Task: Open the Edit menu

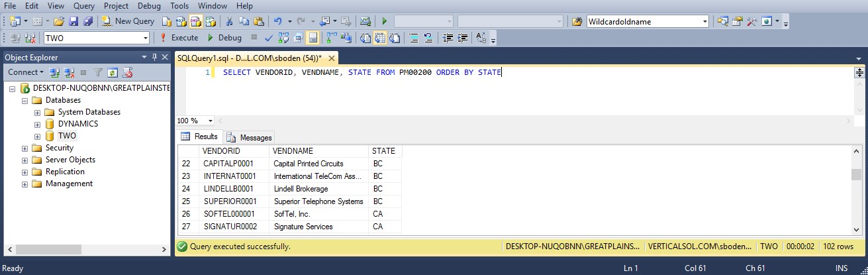Action: point(32,6)
